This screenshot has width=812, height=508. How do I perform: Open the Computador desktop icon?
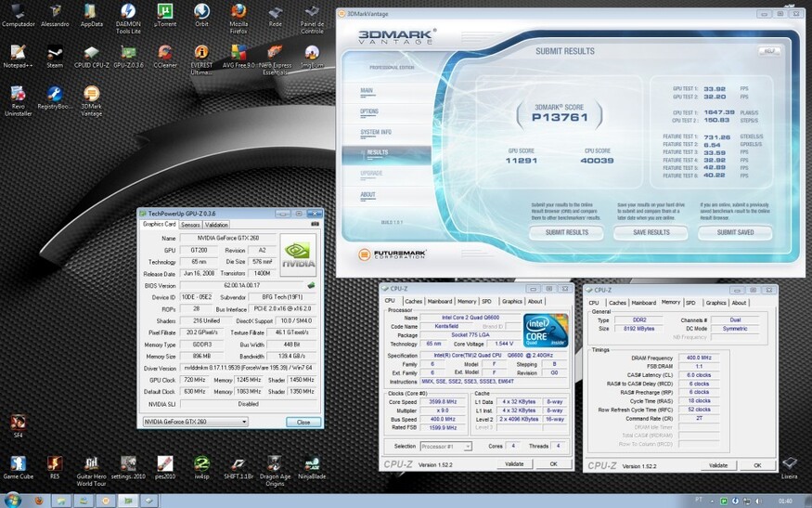click(19, 15)
